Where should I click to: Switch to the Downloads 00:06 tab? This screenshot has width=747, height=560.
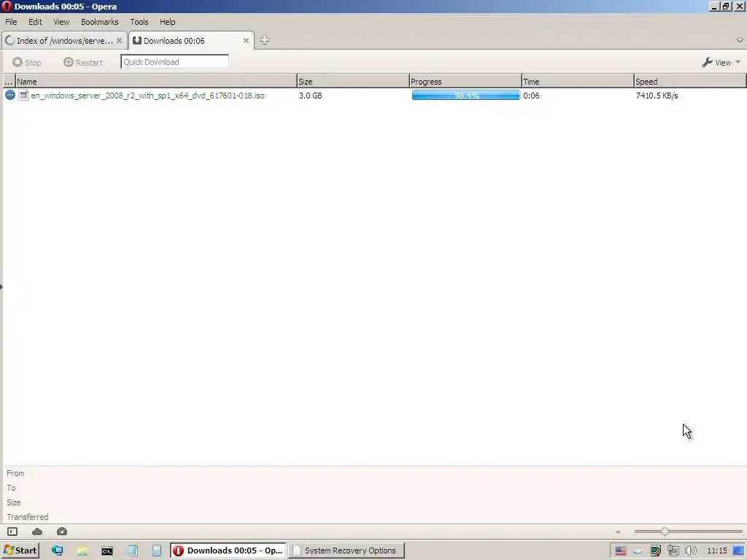coord(190,41)
